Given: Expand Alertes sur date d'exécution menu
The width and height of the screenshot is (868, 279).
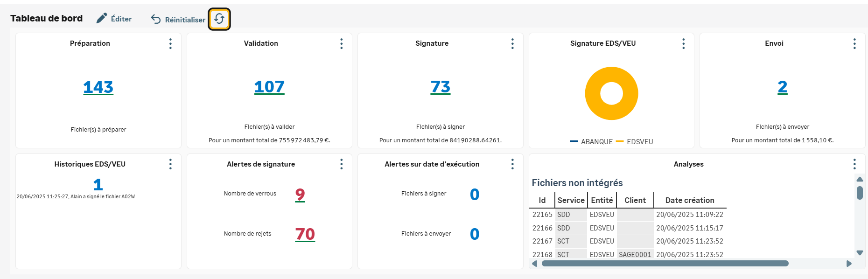Looking at the screenshot, I should tap(512, 164).
